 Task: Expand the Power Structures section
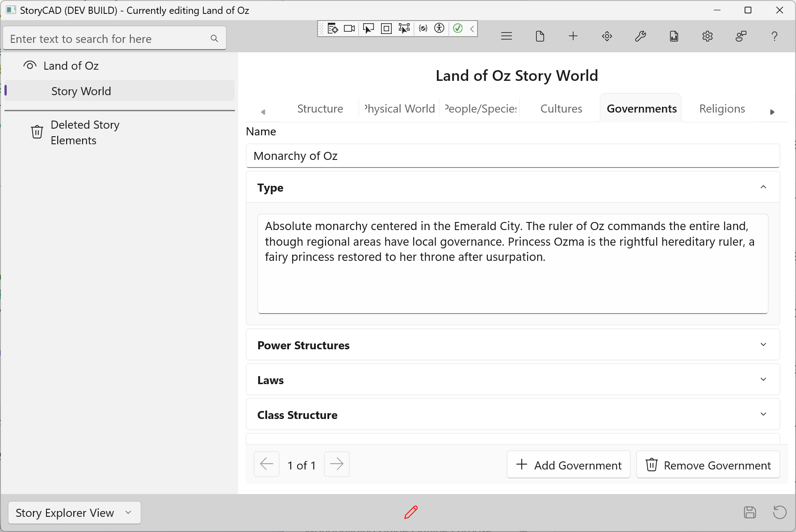pos(763,344)
